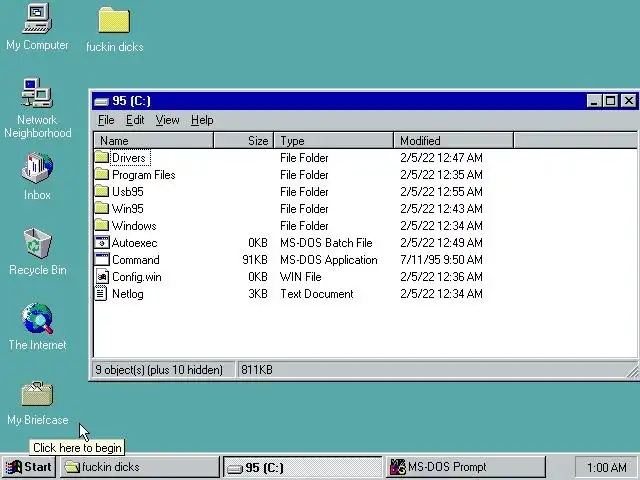
Task: Click the 3KB size value
Action: click(258, 294)
